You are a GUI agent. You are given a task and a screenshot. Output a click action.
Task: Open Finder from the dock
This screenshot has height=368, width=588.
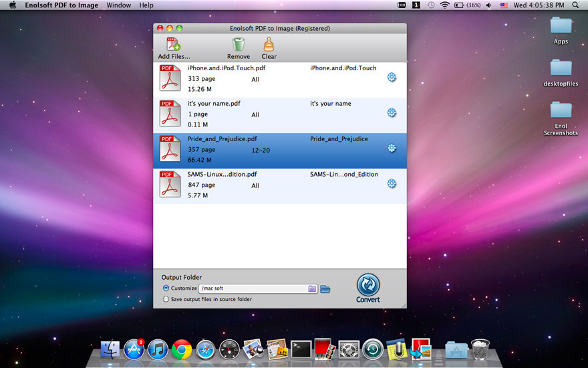pyautogui.click(x=110, y=350)
